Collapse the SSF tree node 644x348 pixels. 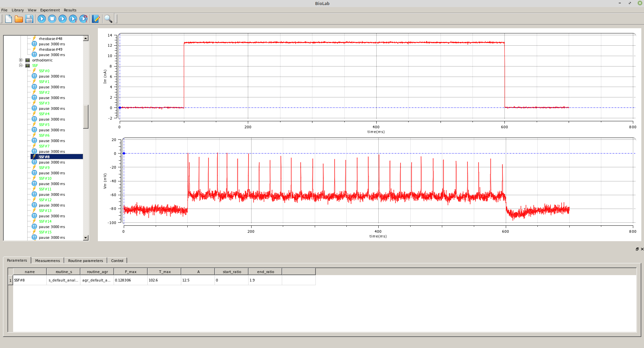(x=21, y=66)
